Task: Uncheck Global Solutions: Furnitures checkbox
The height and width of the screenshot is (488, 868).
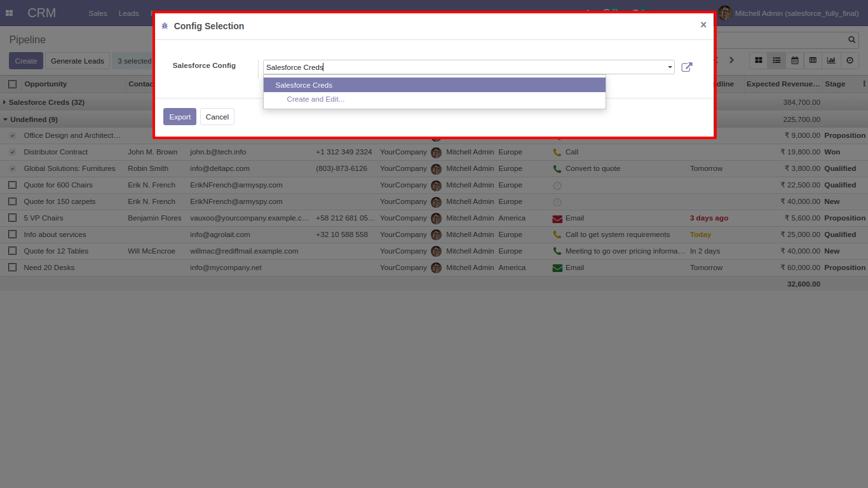Action: [x=13, y=168]
